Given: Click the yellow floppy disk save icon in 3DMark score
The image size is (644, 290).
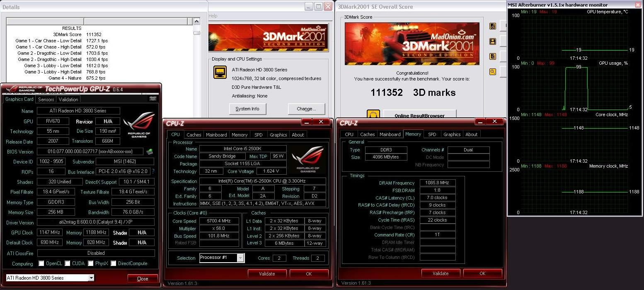Looking at the screenshot, I should click(493, 41).
